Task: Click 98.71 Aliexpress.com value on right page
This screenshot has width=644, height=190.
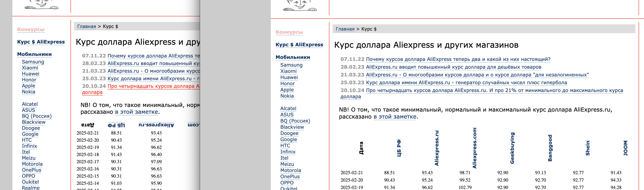Action: click(465, 172)
